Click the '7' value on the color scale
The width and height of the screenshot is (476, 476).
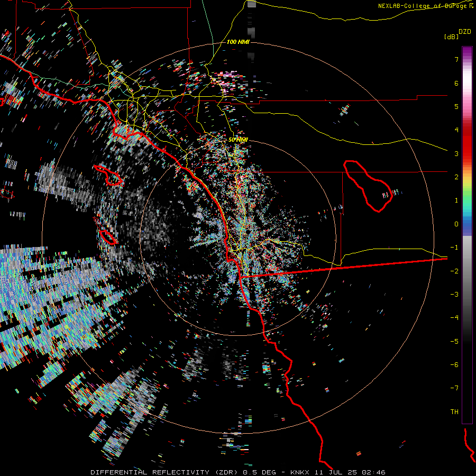tap(456, 59)
